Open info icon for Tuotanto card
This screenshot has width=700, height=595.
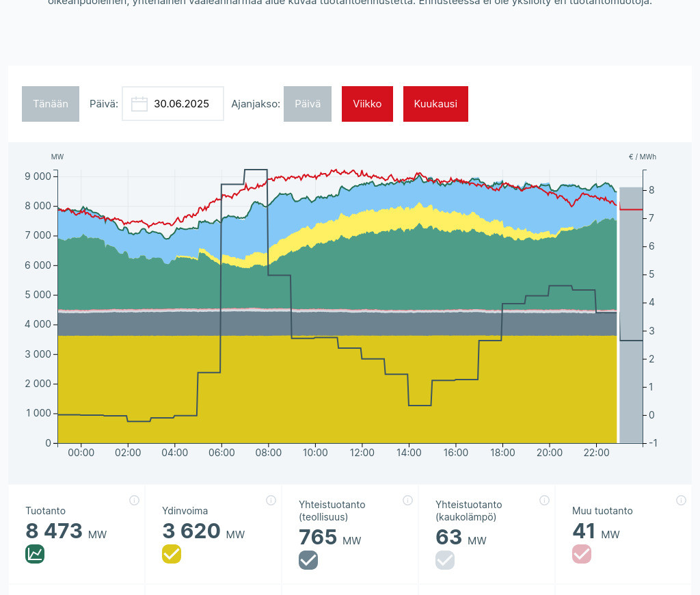coord(134,500)
